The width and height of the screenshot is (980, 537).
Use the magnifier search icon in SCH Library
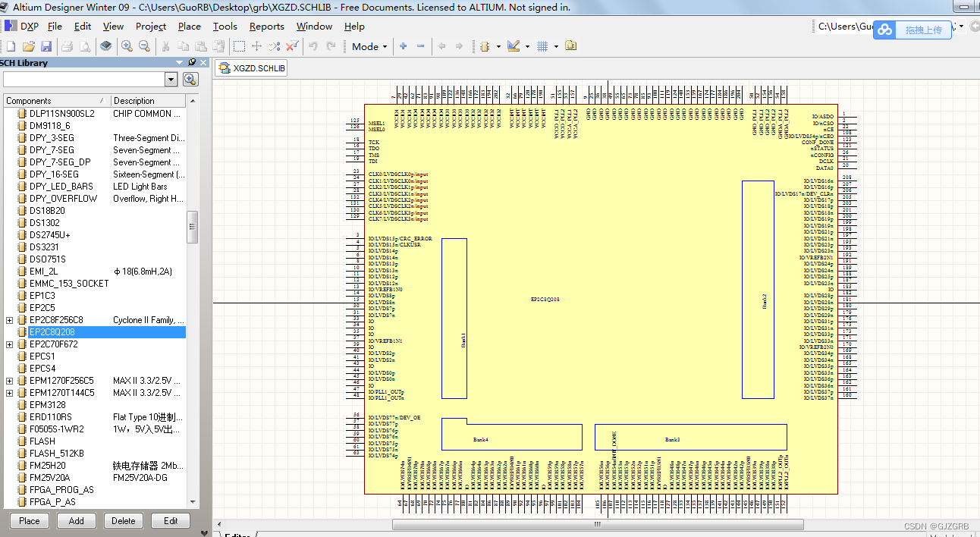coord(189,79)
